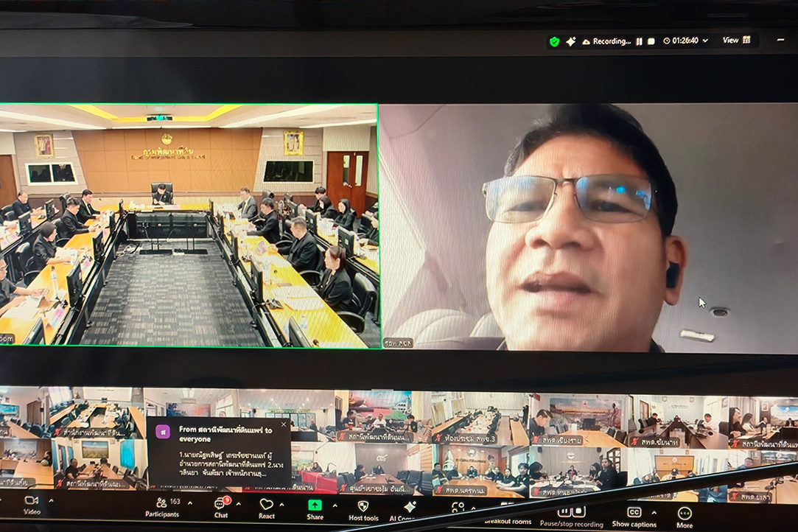
Task: Expand video options arrow next to Video
Action: (51, 501)
